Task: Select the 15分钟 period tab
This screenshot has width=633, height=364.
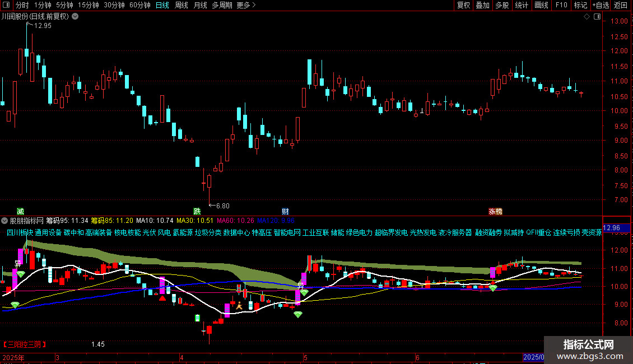Action: (x=88, y=5)
